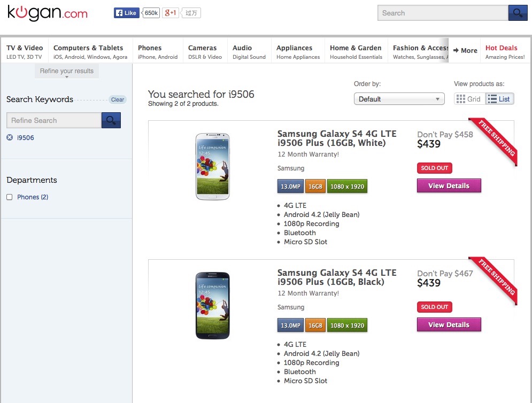Open the Computers & Tablets menu
Viewport: 532px width, 403px height.
tap(90, 52)
